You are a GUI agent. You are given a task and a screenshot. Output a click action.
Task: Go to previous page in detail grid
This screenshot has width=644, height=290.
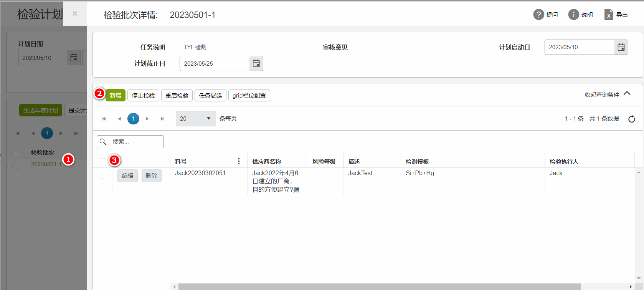tap(119, 119)
